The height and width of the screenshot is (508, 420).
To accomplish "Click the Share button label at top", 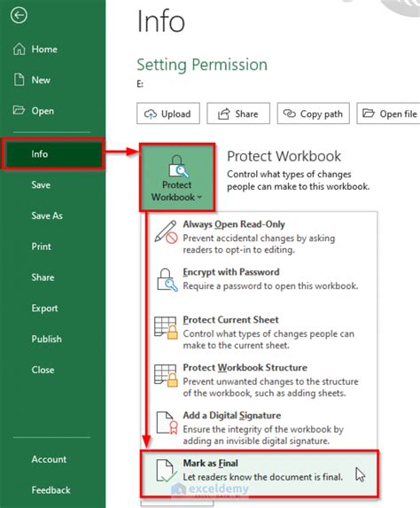I will pyautogui.click(x=246, y=114).
